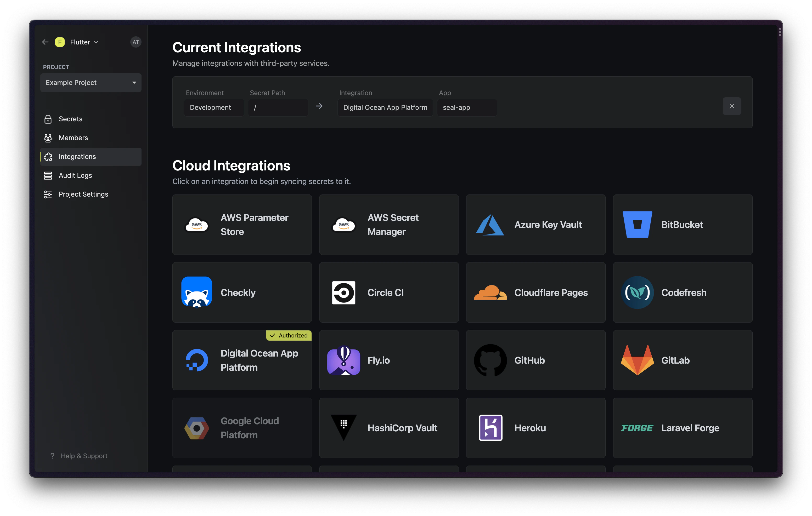812x516 pixels.
Task: Click the GitHub octocat logo
Action: pos(490,360)
